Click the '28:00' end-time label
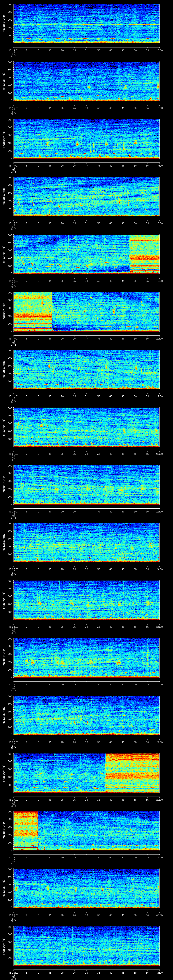The width and height of the screenshot is (173, 980). tap(160, 800)
